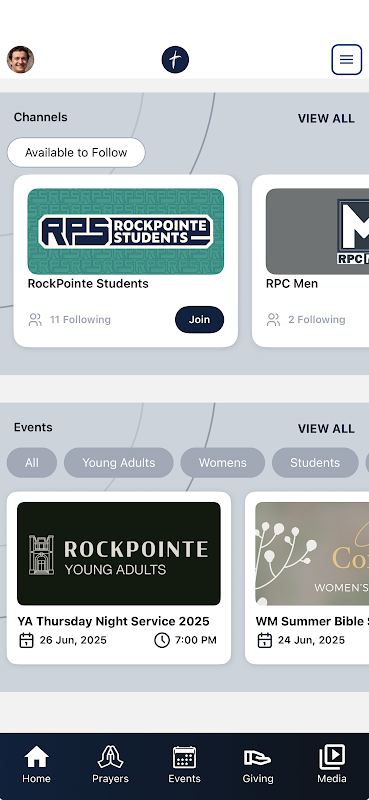
Task: Filter events by Womens
Action: pyautogui.click(x=223, y=463)
